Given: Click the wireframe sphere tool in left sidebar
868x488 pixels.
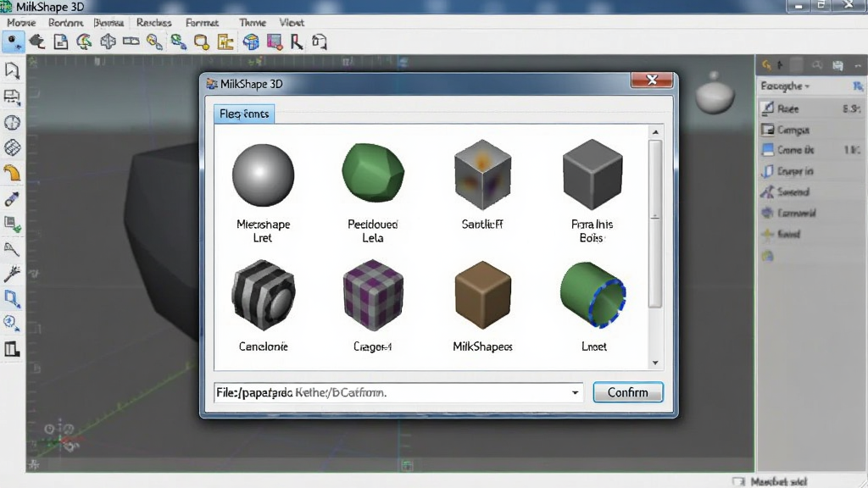Looking at the screenshot, I should point(12,147).
